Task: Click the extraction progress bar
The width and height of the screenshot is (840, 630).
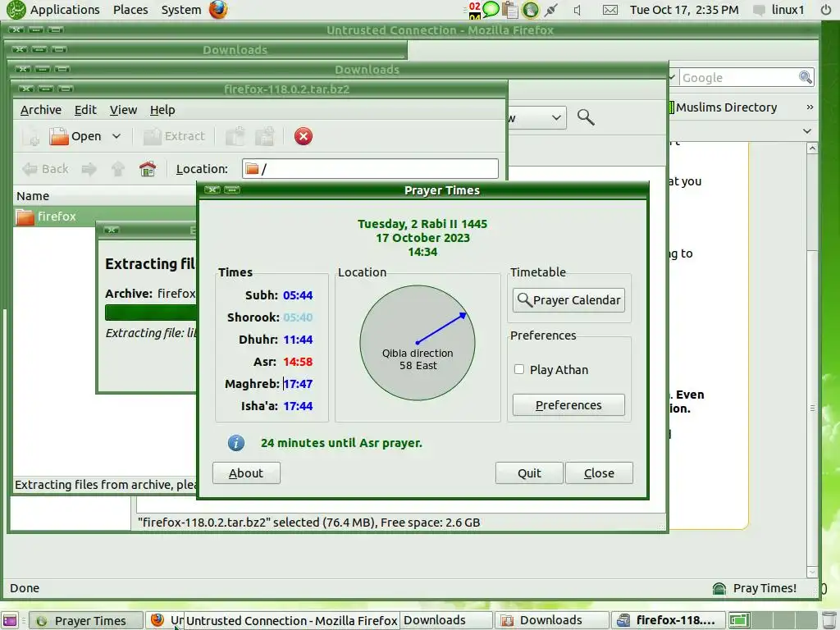Action: pyautogui.click(x=151, y=313)
